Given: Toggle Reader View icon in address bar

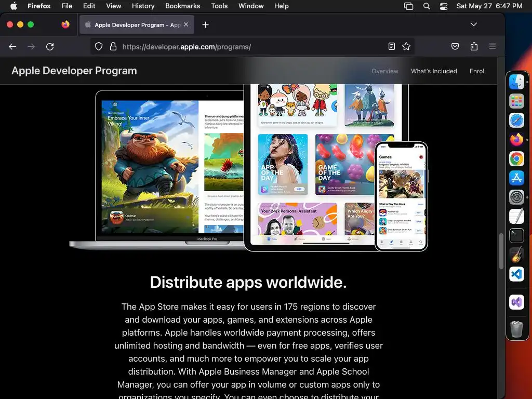Looking at the screenshot, I should [392, 46].
